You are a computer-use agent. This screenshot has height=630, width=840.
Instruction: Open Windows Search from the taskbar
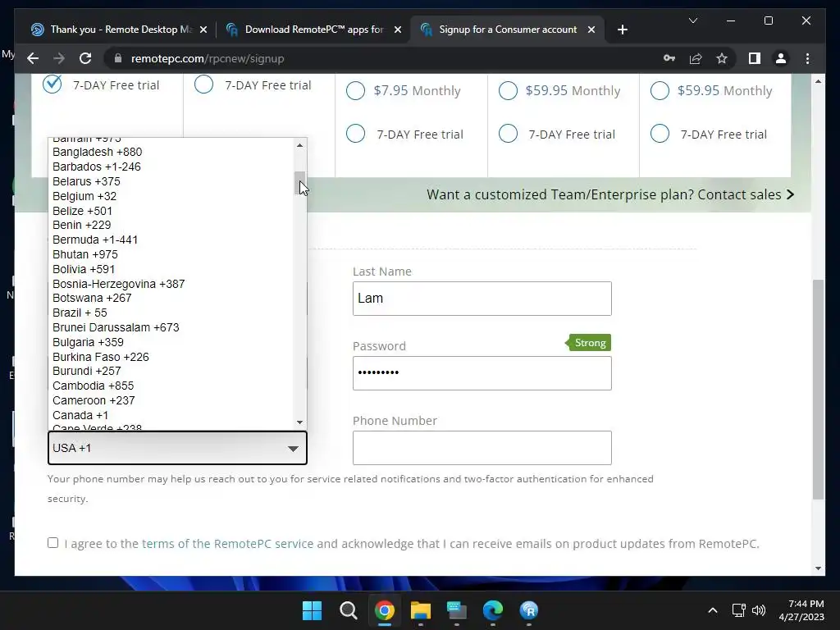point(348,610)
